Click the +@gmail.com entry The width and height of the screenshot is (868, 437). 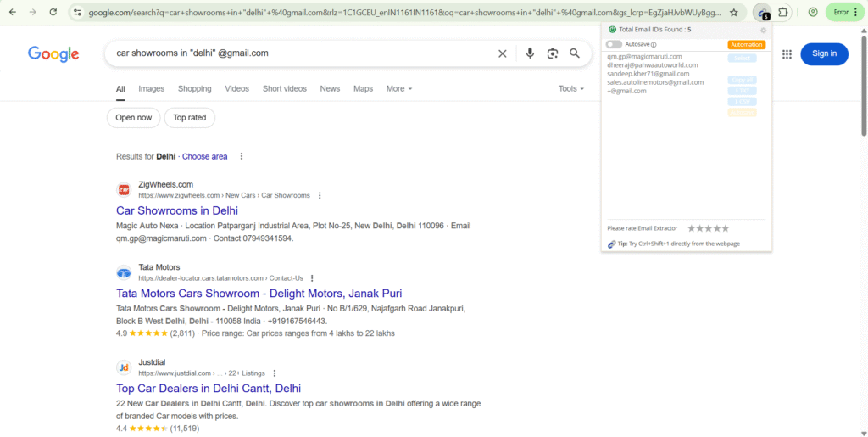coord(626,91)
